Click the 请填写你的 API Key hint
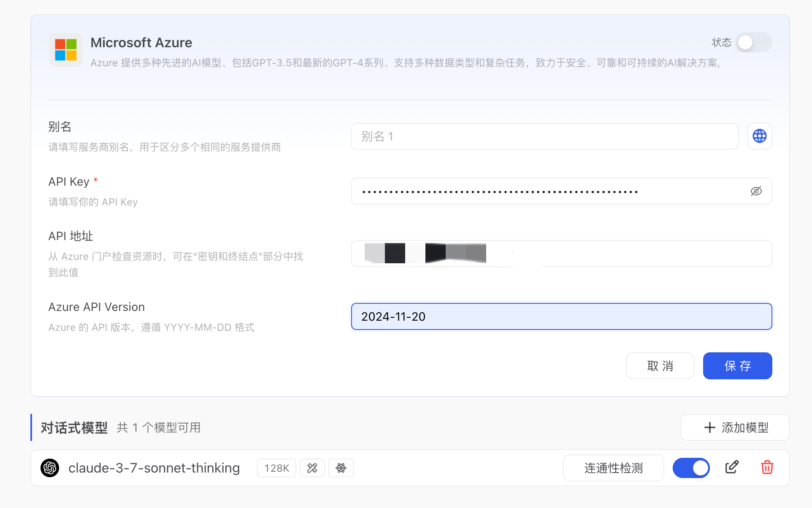812x508 pixels. point(93,202)
